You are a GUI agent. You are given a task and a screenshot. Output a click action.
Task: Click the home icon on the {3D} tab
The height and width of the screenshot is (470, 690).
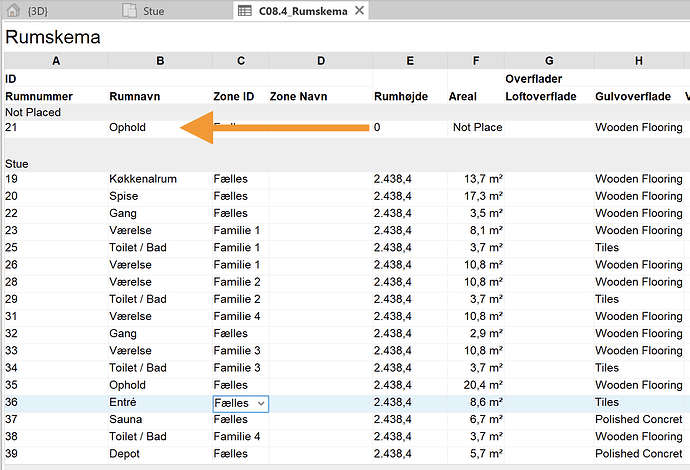tap(14, 11)
